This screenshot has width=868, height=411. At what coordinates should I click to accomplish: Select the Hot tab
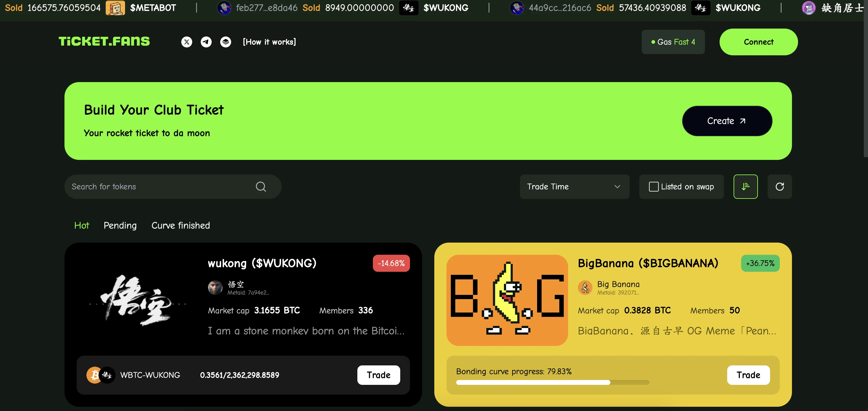click(x=82, y=225)
